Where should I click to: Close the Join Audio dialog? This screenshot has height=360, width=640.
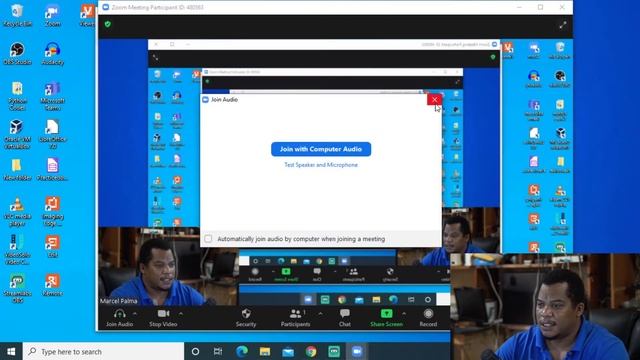pos(434,100)
